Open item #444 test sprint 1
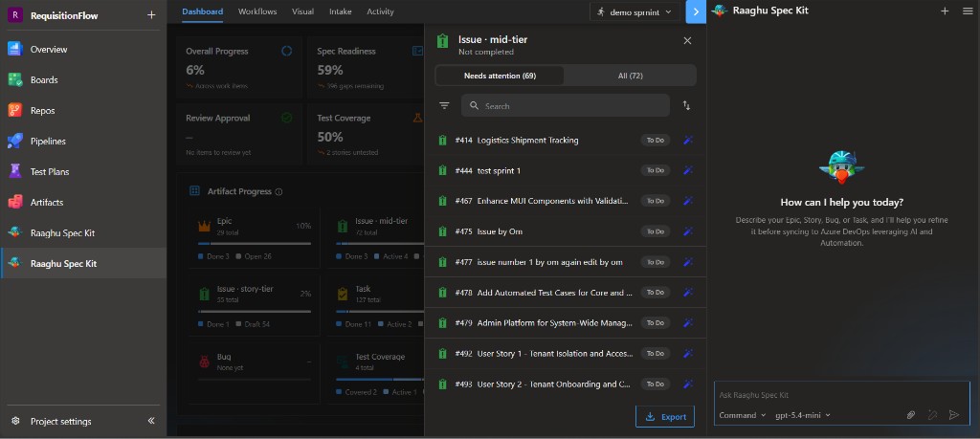Viewport: 980px width, 439px height. tap(565, 170)
